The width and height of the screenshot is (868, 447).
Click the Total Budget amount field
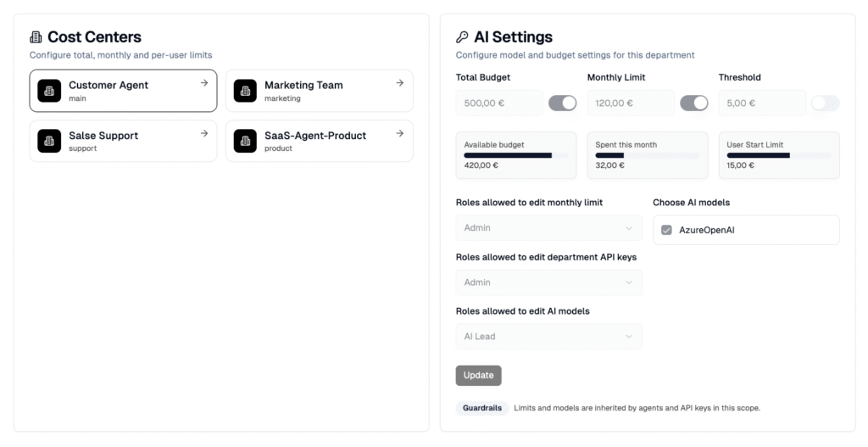(x=499, y=103)
